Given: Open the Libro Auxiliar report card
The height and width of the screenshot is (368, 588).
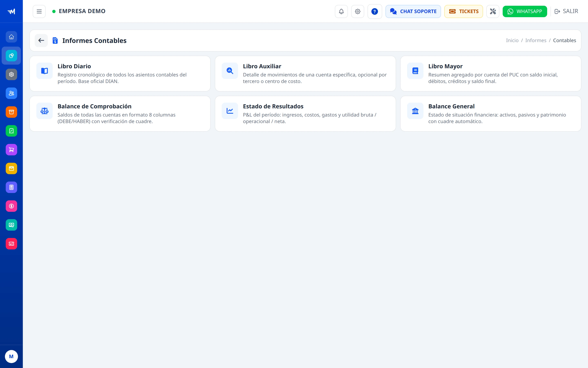Looking at the screenshot, I should 305,74.
